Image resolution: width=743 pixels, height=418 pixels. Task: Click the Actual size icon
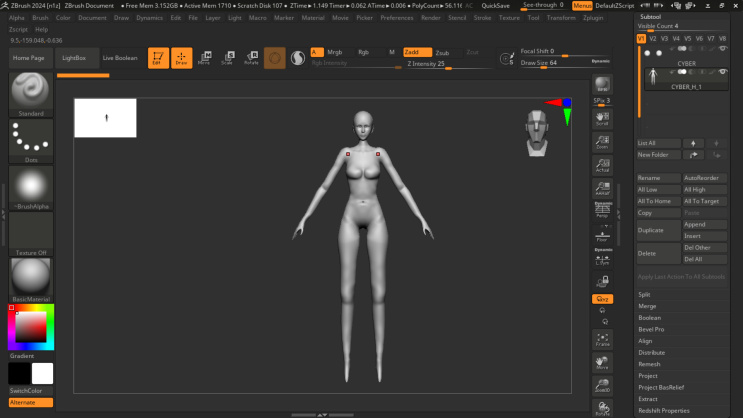point(602,165)
